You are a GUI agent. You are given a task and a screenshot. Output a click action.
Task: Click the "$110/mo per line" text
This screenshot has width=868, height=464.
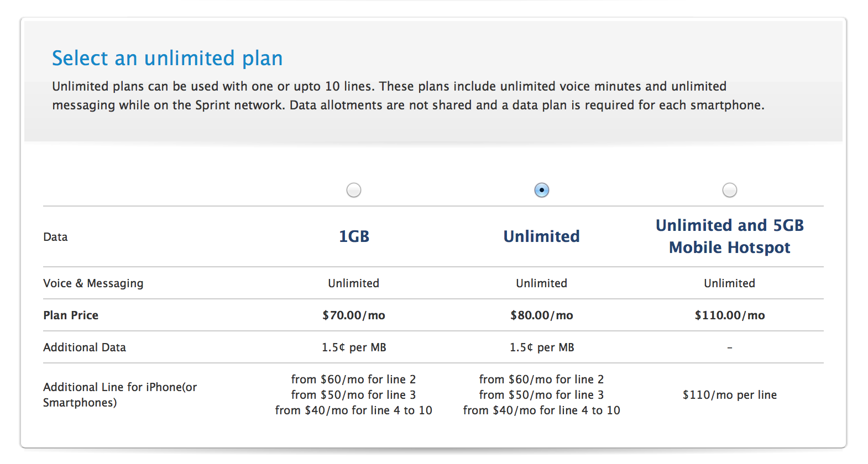(x=729, y=395)
